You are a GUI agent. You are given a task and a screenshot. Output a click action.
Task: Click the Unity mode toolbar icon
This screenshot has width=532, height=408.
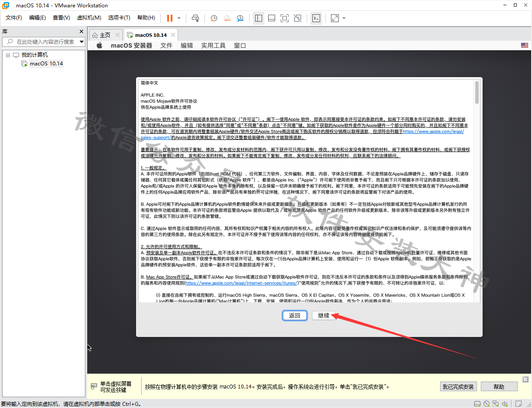coord(298,18)
